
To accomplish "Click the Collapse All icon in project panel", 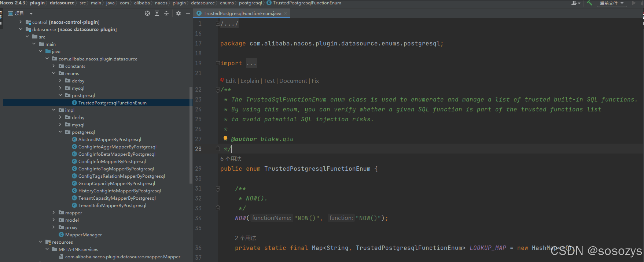I will [166, 13].
